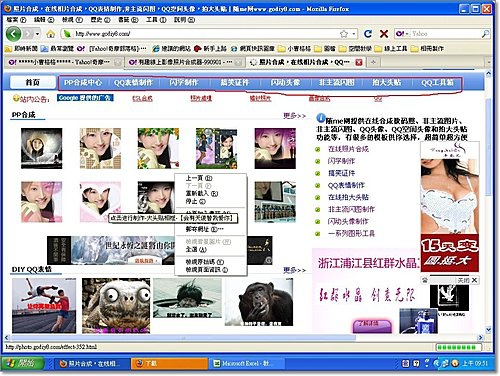
Task: Open the 相簿製作 bookmark folder
Action: tap(427, 49)
